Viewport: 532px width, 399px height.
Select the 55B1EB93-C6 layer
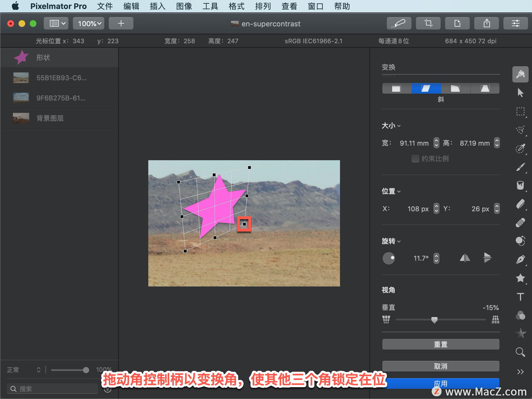pos(59,78)
